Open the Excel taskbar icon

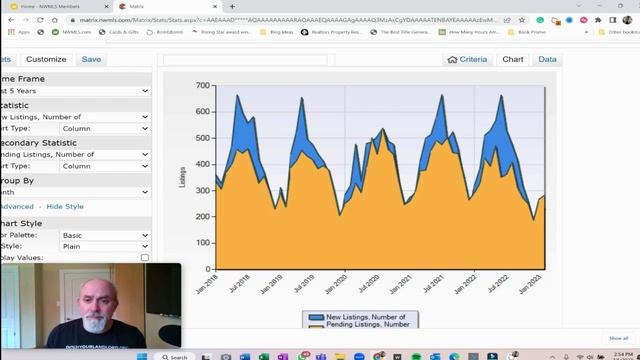point(264,356)
